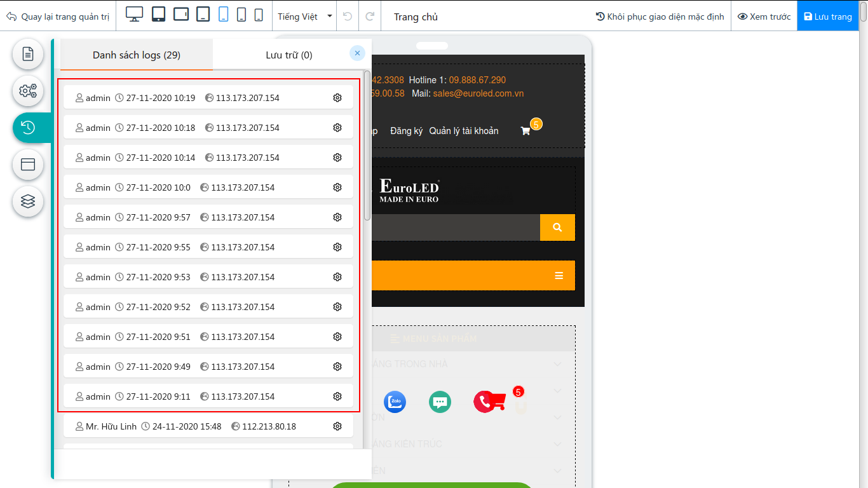Click the redo arrow in top toolbar
This screenshot has height=488, width=868.
tap(370, 16)
